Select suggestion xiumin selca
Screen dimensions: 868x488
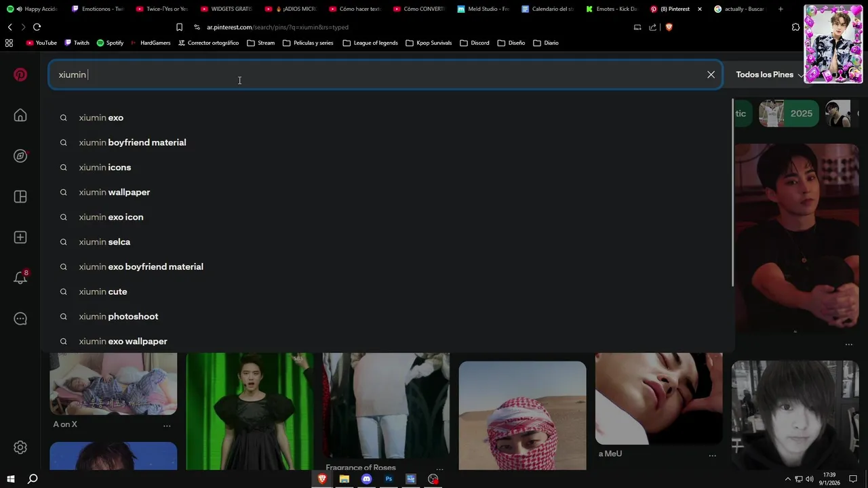[x=104, y=242]
